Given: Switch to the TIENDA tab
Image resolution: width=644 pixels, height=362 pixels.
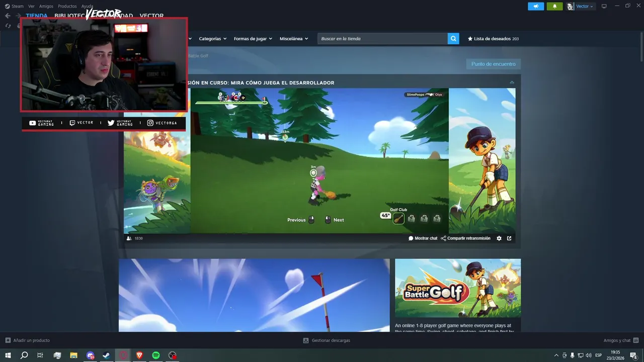Looking at the screenshot, I should tap(37, 16).
